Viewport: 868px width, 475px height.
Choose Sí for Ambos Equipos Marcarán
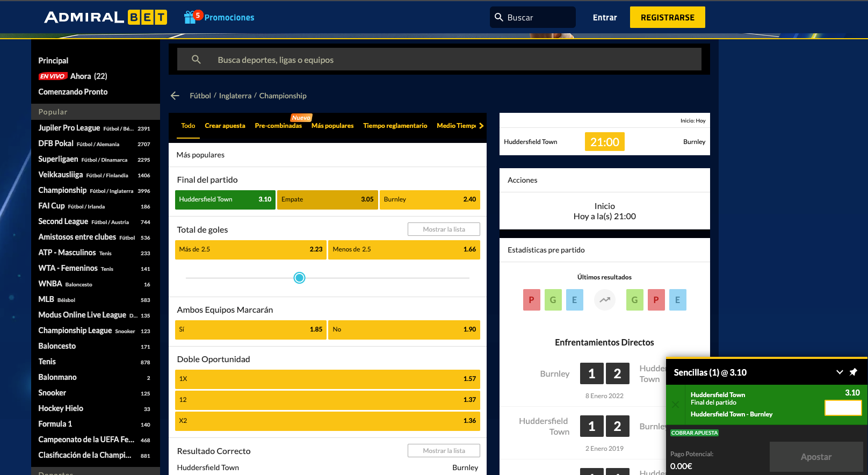coord(251,329)
